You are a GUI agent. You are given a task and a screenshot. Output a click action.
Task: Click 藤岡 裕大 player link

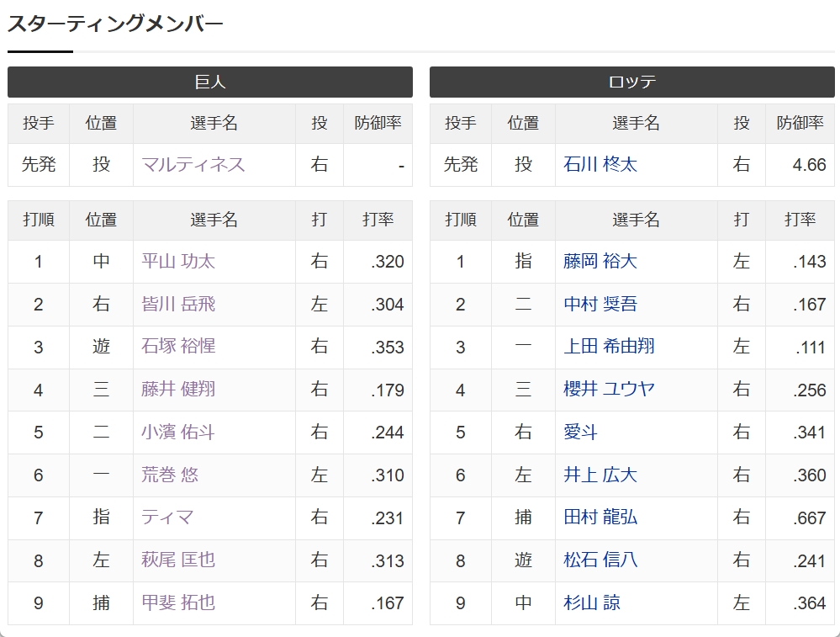point(600,262)
